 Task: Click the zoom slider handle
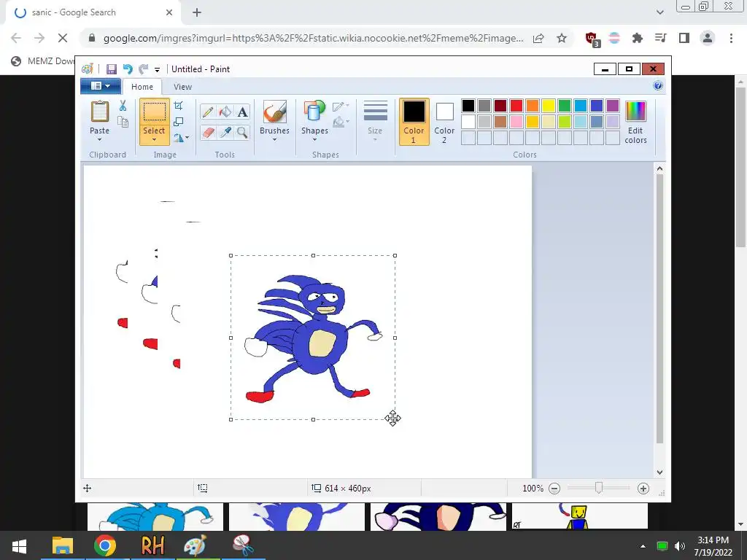[x=599, y=488]
